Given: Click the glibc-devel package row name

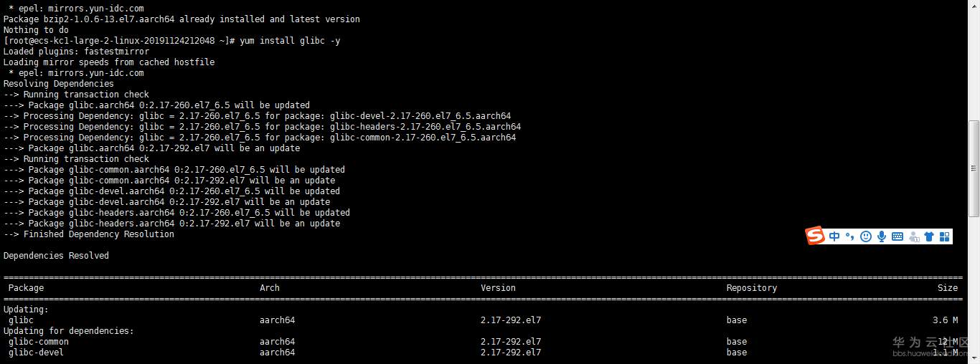Looking at the screenshot, I should pyautogui.click(x=36, y=353).
